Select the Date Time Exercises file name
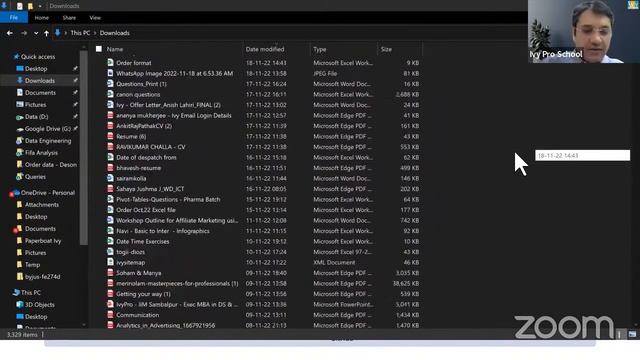 (x=142, y=241)
